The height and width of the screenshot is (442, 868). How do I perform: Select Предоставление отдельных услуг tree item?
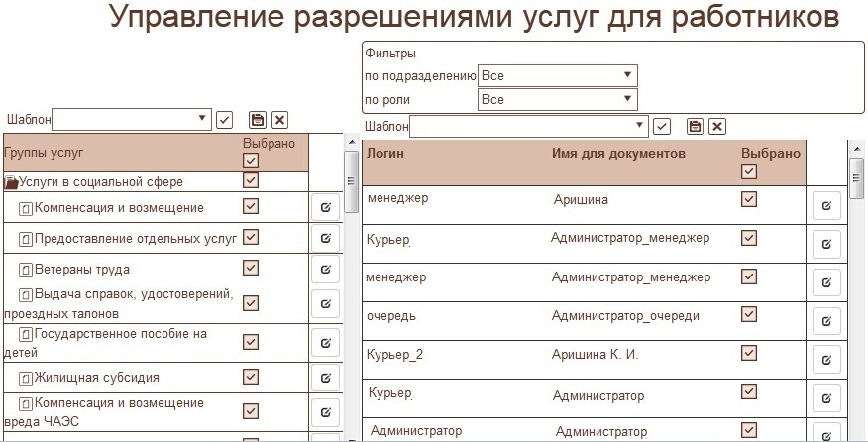136,238
